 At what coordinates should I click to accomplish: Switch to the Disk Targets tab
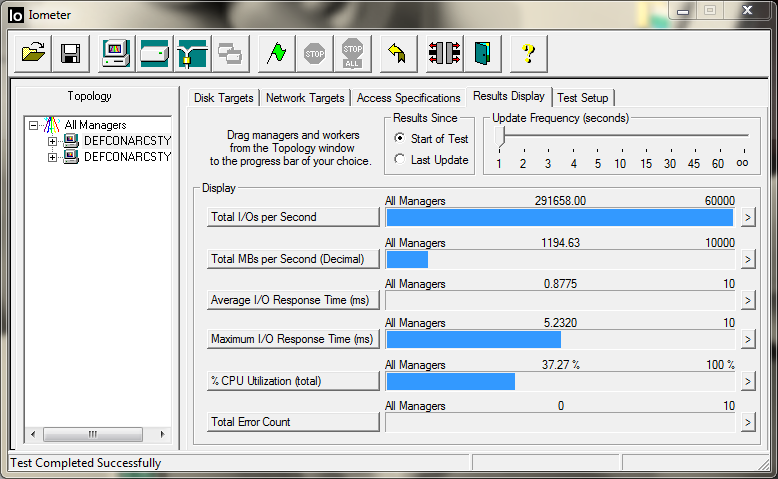(x=224, y=98)
